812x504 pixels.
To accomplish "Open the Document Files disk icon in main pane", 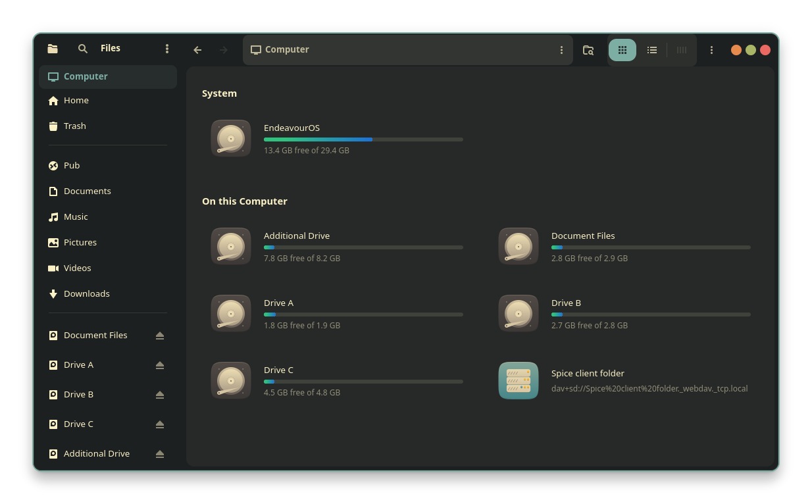I will [x=519, y=246].
